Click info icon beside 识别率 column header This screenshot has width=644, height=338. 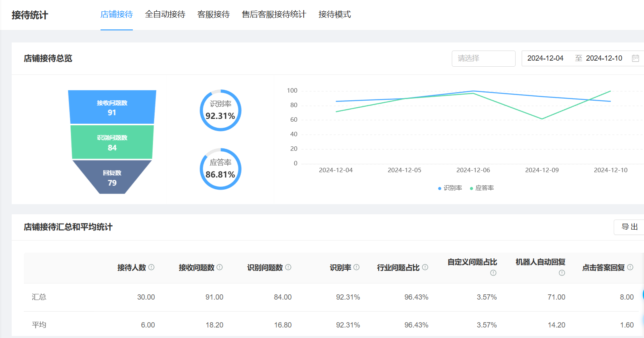click(357, 267)
